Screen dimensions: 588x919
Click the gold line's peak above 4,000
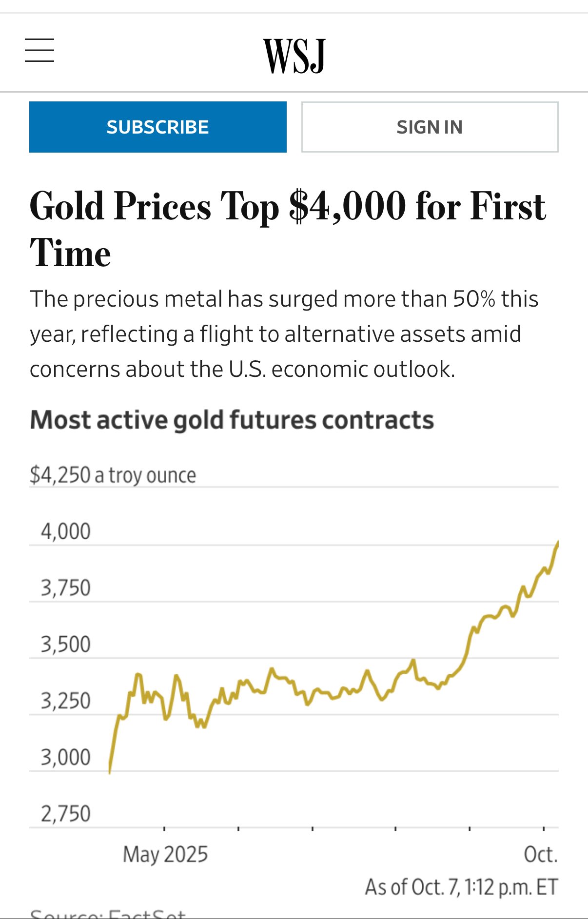click(x=557, y=544)
